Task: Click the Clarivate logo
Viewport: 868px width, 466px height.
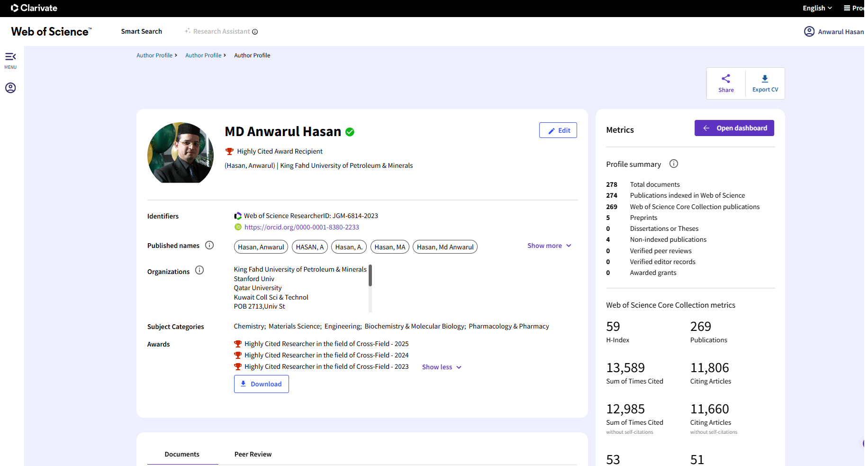Action: [x=34, y=8]
